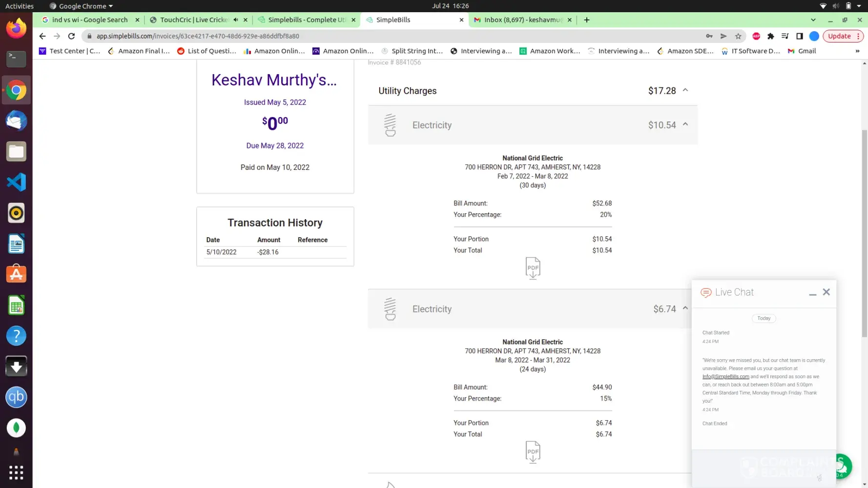The height and width of the screenshot is (488, 868).
Task: Collapse the $10.54 Electricity section
Action: tap(685, 124)
